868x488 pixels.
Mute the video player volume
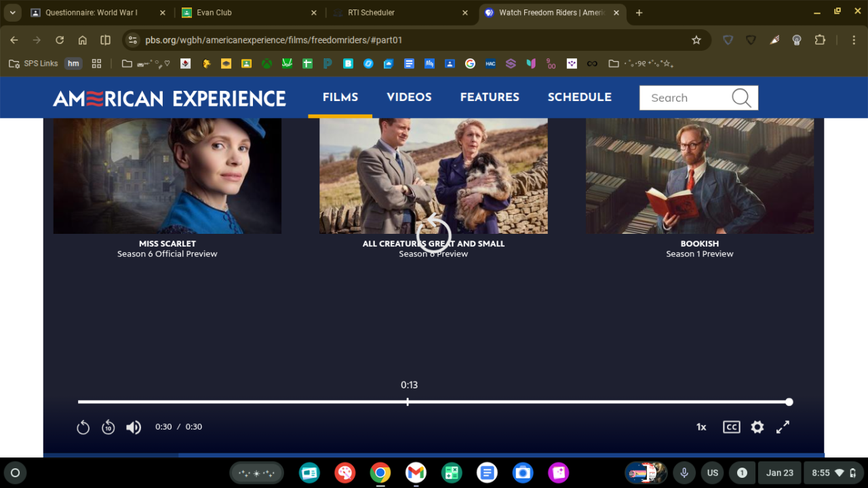134,427
